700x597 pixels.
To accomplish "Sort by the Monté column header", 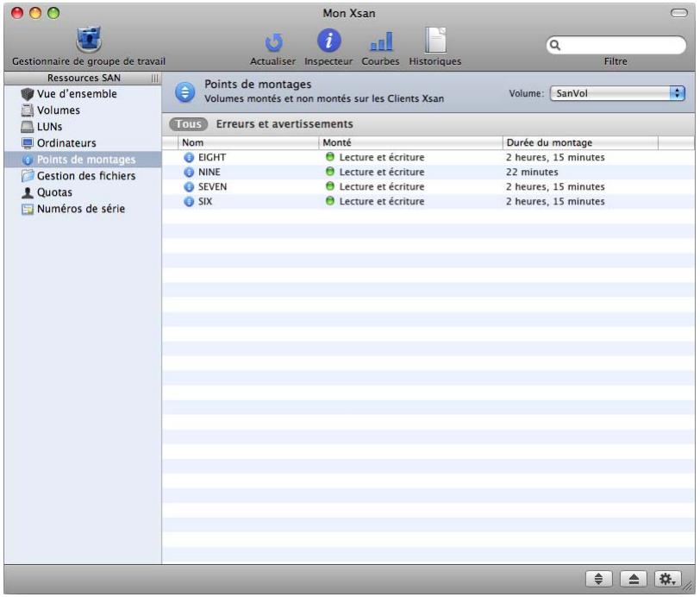I will click(x=410, y=143).
